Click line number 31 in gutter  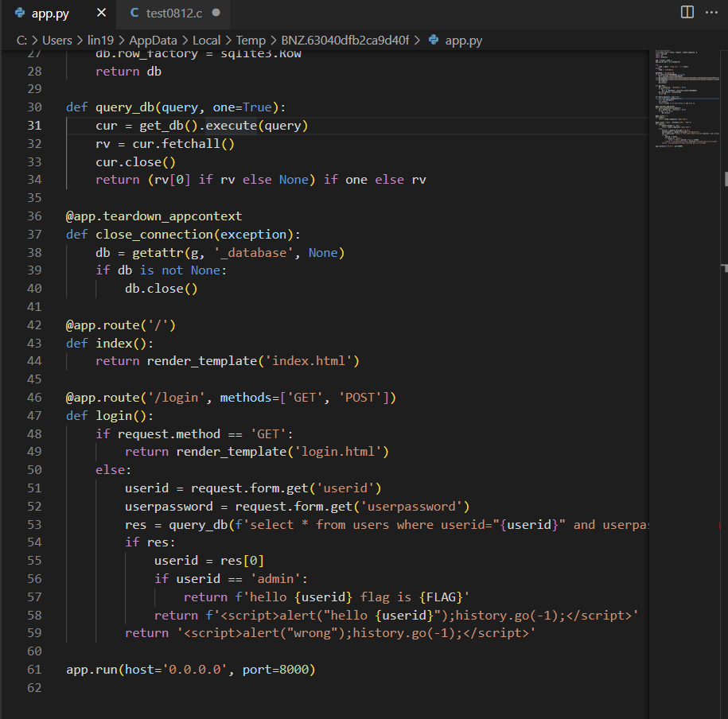tap(34, 126)
